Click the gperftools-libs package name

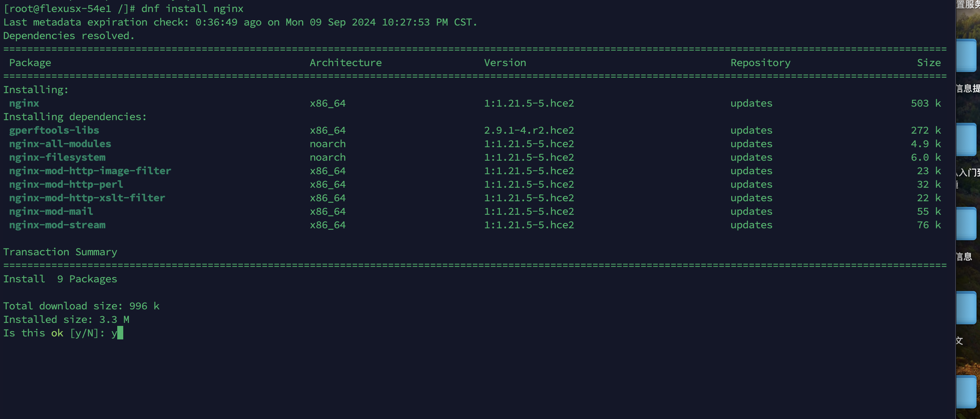pyautogui.click(x=54, y=130)
